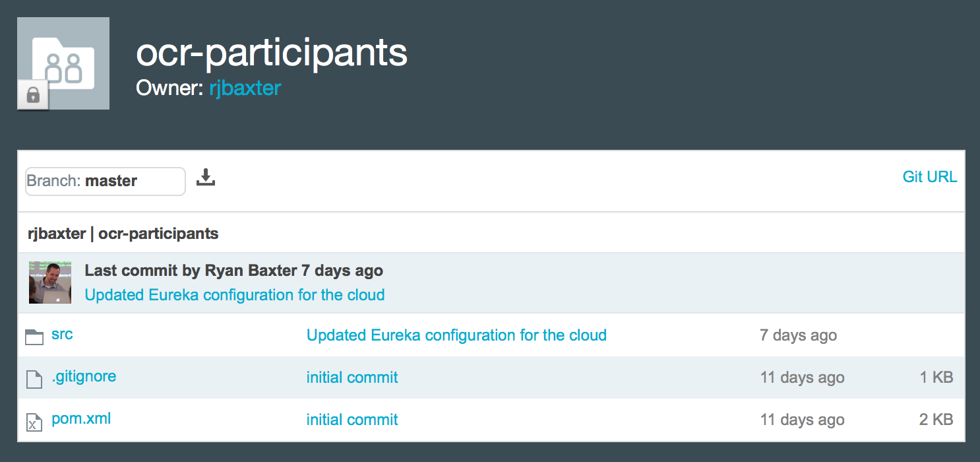Open the latest commit message under Last commit
This screenshot has width=980, height=462.
tap(235, 294)
